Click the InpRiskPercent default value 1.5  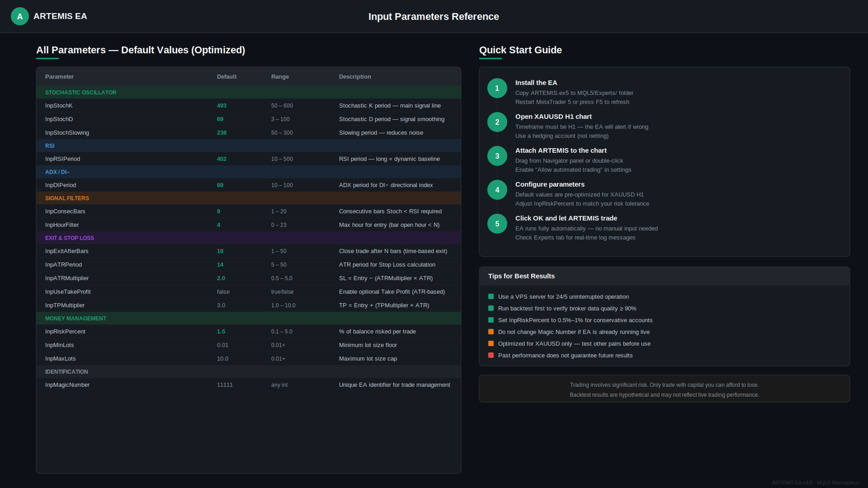[x=221, y=332]
